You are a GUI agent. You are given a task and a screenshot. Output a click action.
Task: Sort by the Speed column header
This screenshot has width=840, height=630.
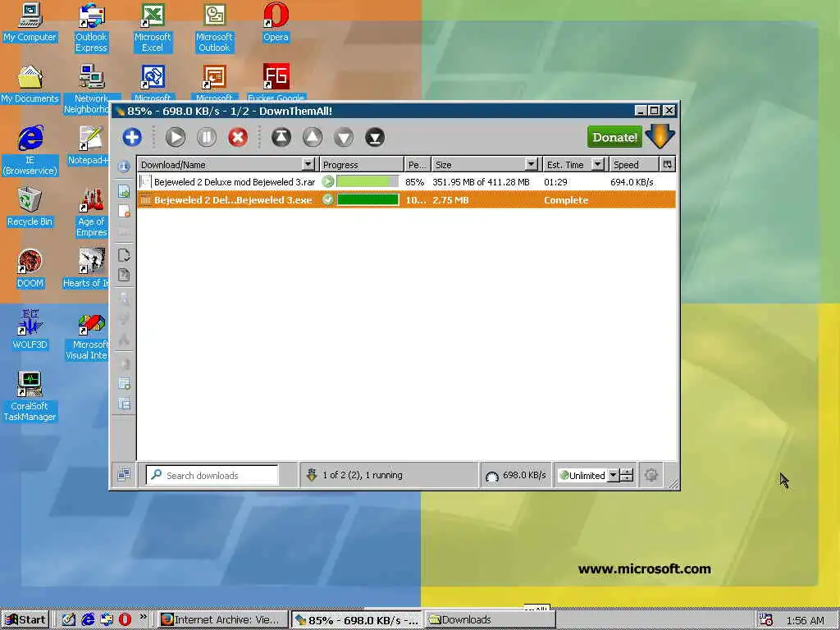(634, 164)
